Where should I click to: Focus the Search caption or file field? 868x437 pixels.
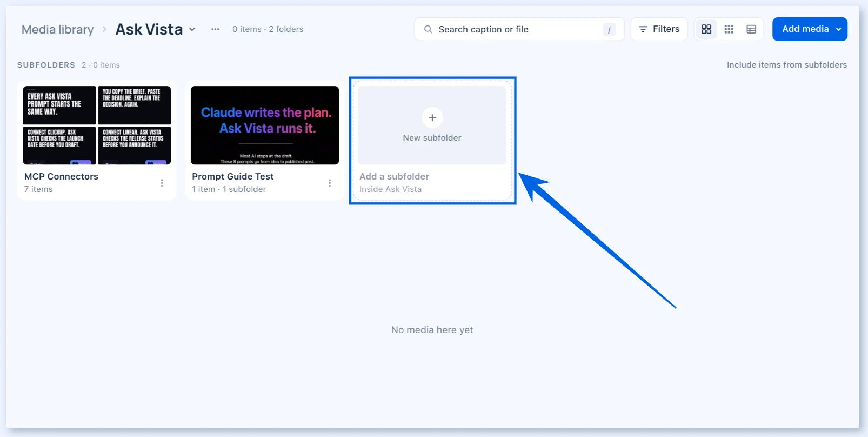coord(519,29)
